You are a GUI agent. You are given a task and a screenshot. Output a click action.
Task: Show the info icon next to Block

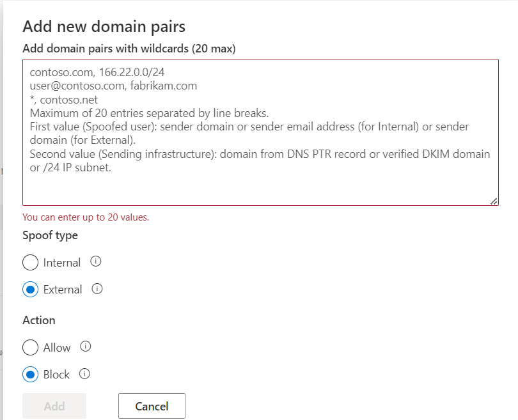(84, 374)
